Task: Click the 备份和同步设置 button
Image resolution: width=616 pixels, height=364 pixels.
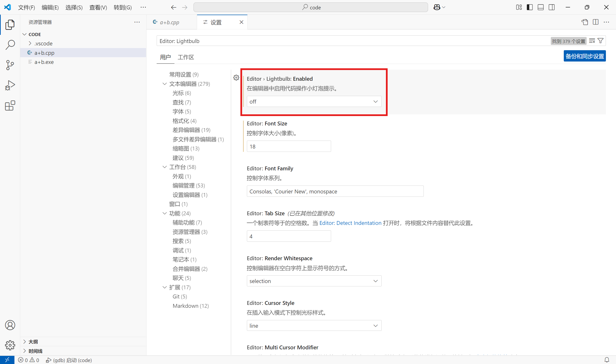Action: click(x=584, y=56)
